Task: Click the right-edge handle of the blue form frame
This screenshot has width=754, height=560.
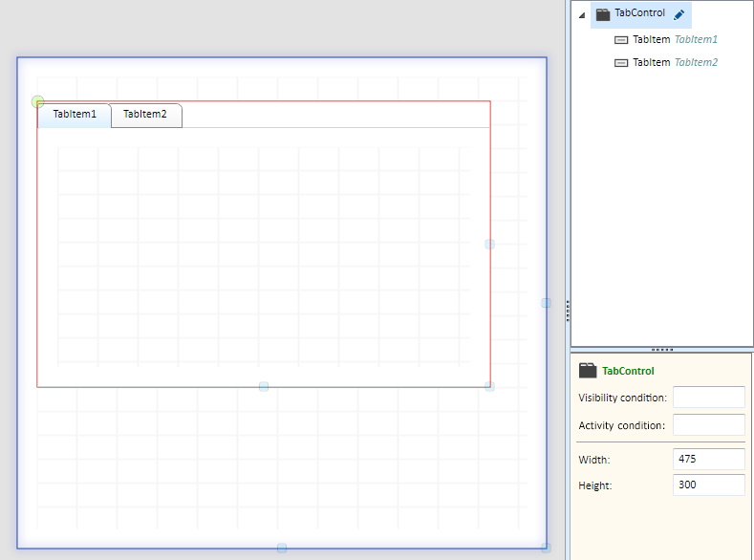Action: coord(546,303)
